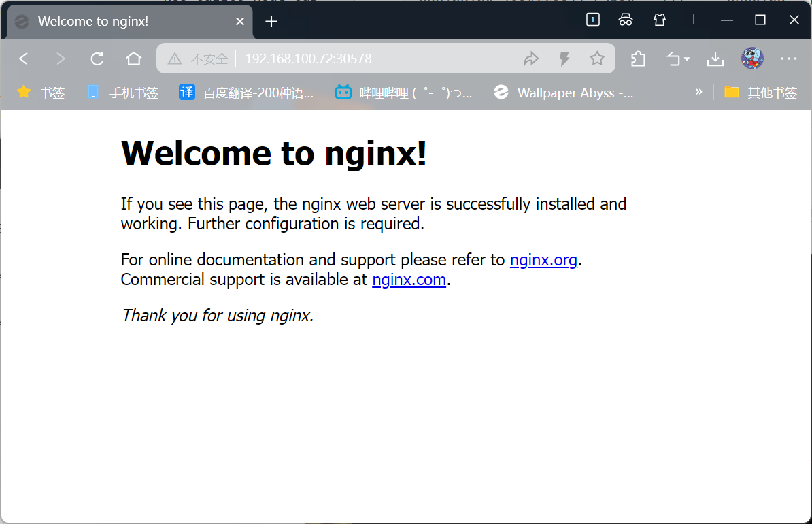Maximize the browser window

760,20
